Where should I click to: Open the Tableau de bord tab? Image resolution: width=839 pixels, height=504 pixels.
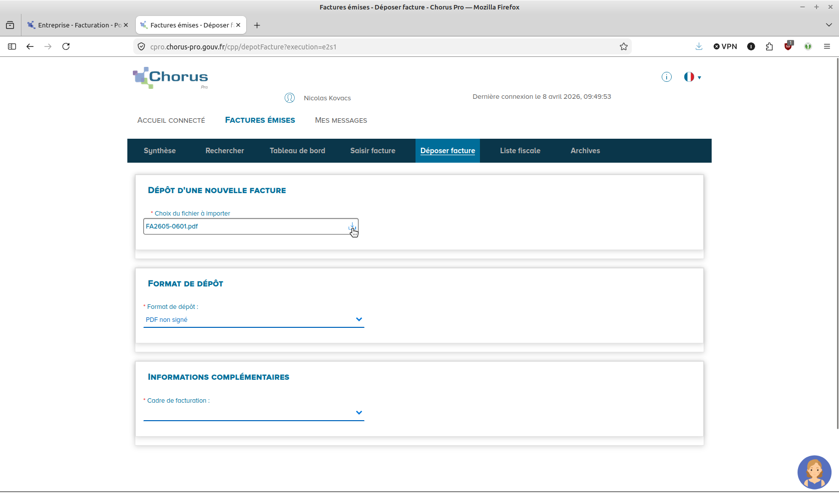298,151
